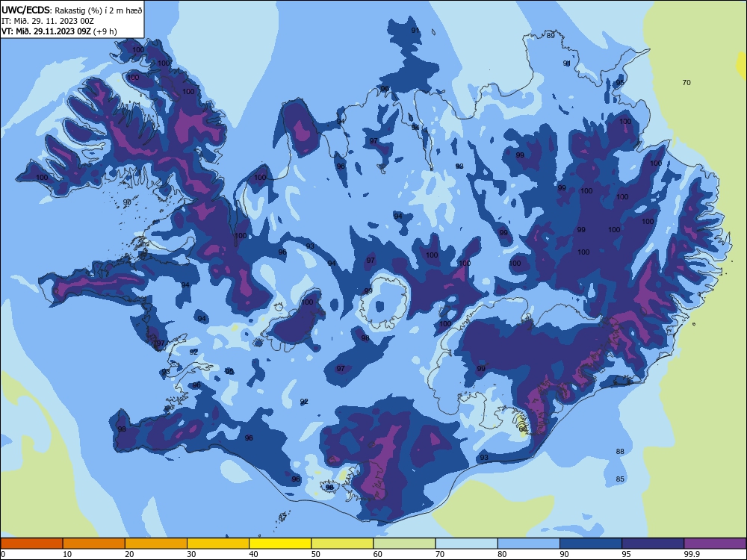Click the pale yellow 50–60 legend swatch
The width and height of the screenshot is (747, 560).
coord(342,544)
